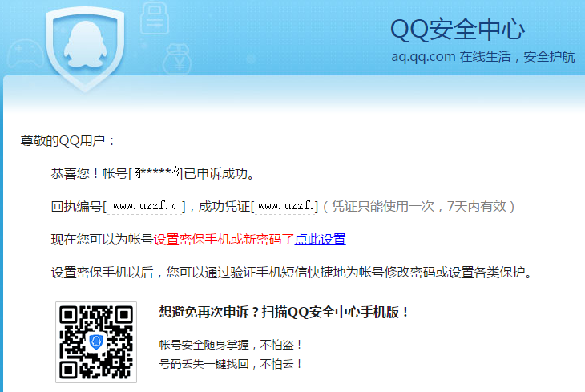
Task: Open the 点此设置 link
Action: [x=320, y=240]
